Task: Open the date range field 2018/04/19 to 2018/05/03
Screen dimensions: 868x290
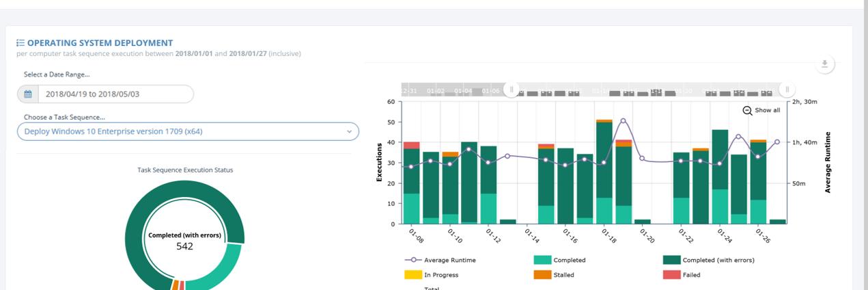Action: click(x=105, y=94)
